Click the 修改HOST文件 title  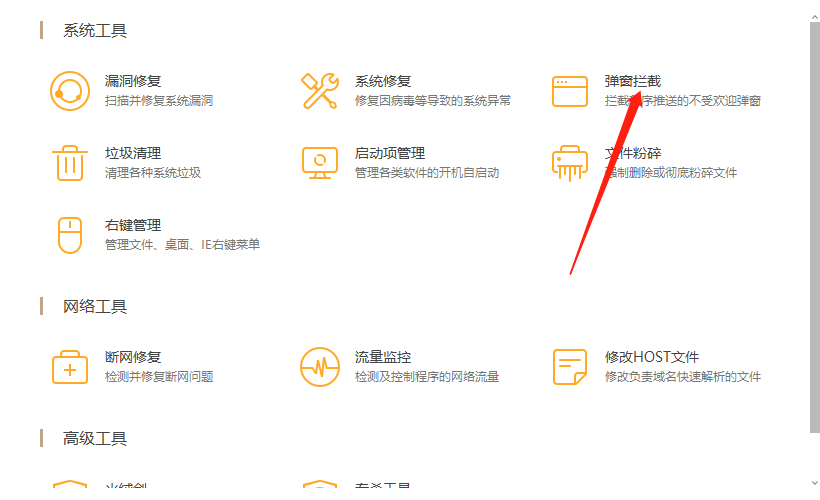[x=652, y=357]
